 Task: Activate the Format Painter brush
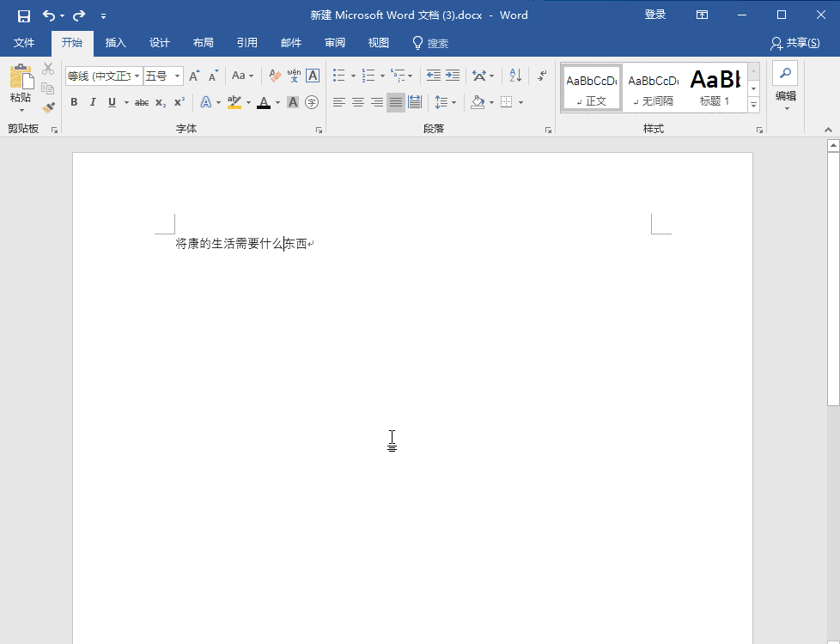point(48,107)
